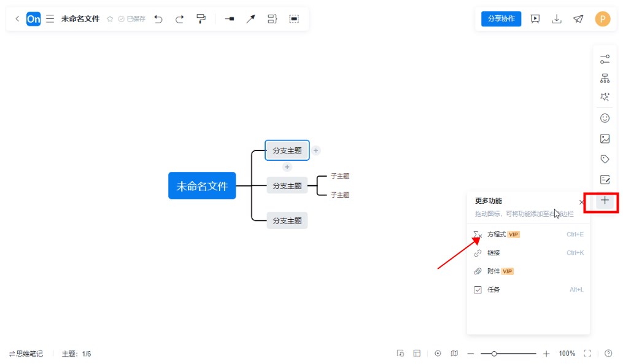Star the file as favorite
Image resolution: width=623 pixels, height=364 pixels.
tap(110, 19)
